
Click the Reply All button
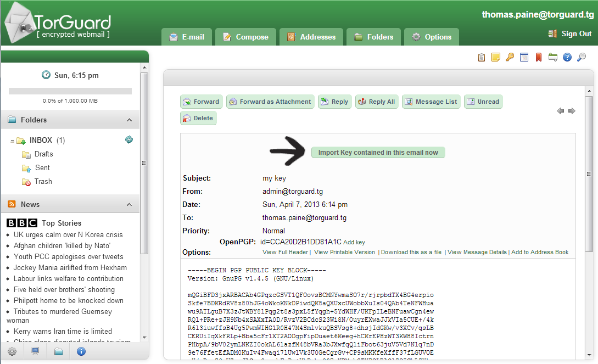pyautogui.click(x=377, y=102)
